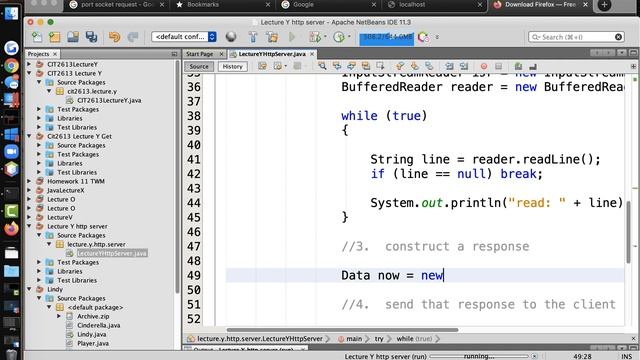Screen dimensions: 640x360
Task: Click the main breadcrumb item
Action: [x=354, y=339]
